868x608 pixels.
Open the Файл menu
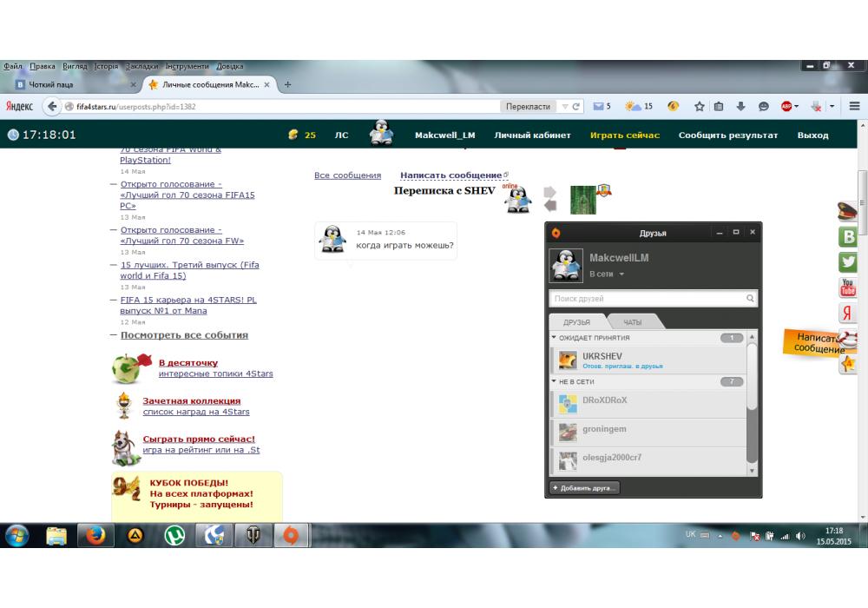[x=13, y=66]
